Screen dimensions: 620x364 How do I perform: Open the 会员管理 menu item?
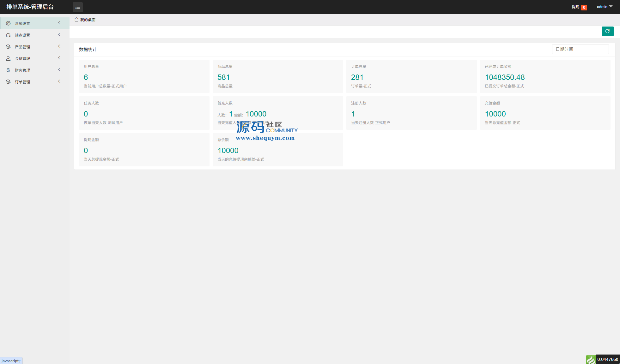pyautogui.click(x=22, y=59)
